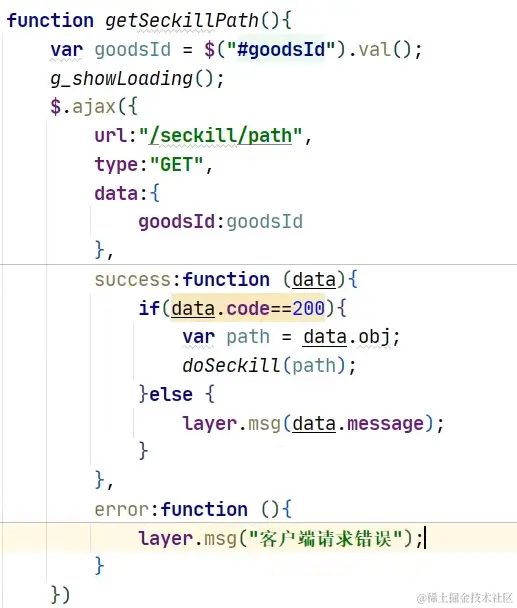Screen dimensions: 517x608
Task: Click the "GET" type string
Action: click(176, 164)
